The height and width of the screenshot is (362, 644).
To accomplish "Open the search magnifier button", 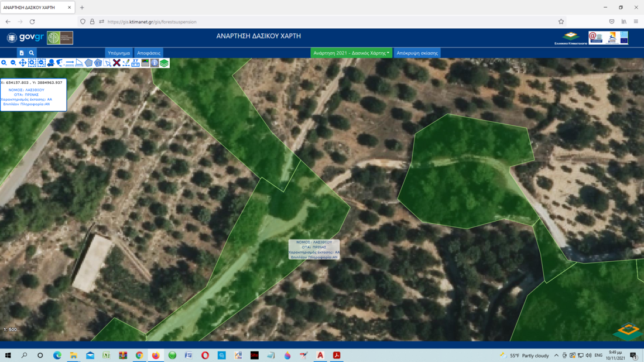I will pyautogui.click(x=32, y=53).
